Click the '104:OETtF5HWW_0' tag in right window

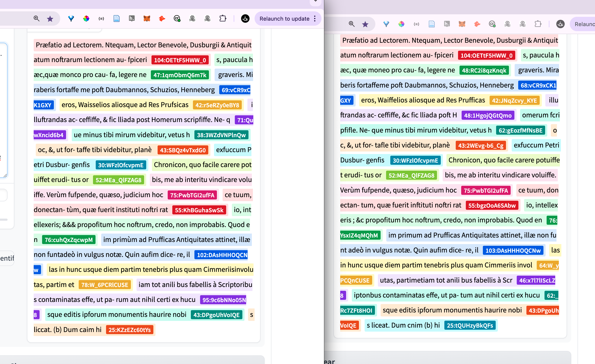pos(487,55)
